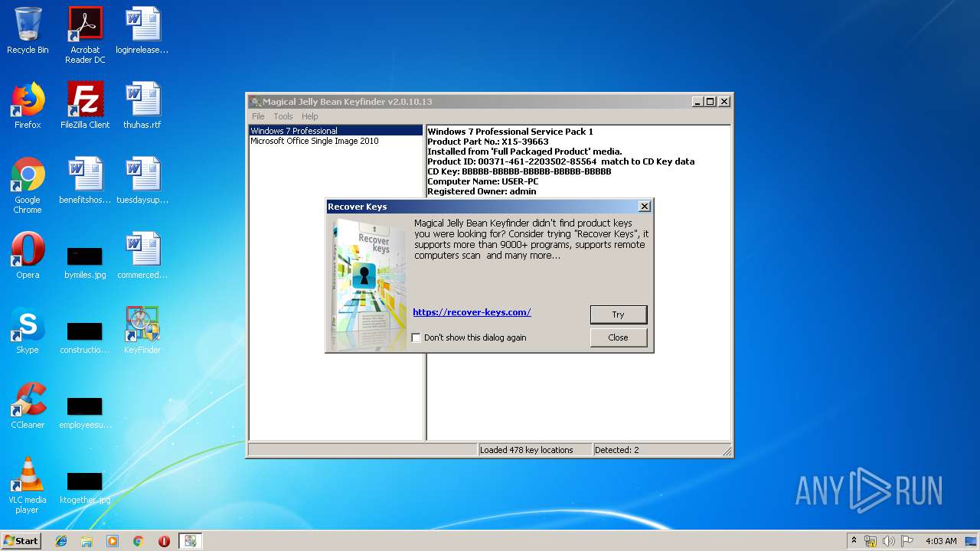Click the taskbar clock showing 4:03 AM
Viewport: 980px width, 551px height.
(x=941, y=541)
